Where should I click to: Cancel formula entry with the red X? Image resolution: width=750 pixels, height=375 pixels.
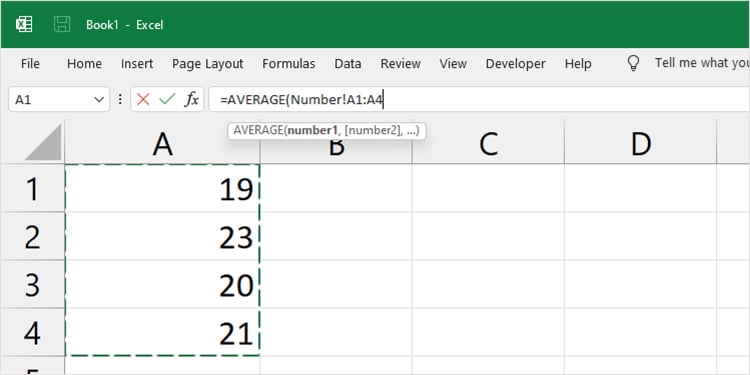point(143,99)
